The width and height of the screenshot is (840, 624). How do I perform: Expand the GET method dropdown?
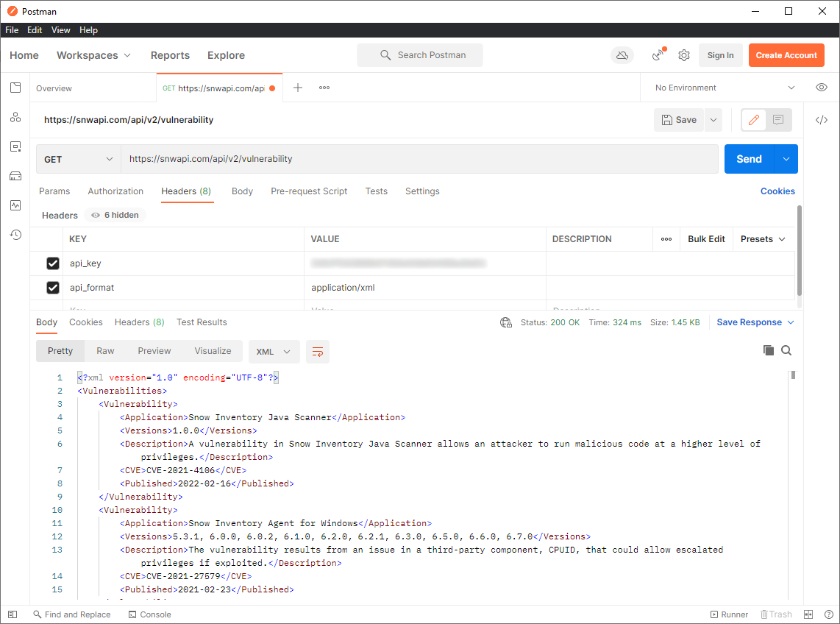coord(79,159)
